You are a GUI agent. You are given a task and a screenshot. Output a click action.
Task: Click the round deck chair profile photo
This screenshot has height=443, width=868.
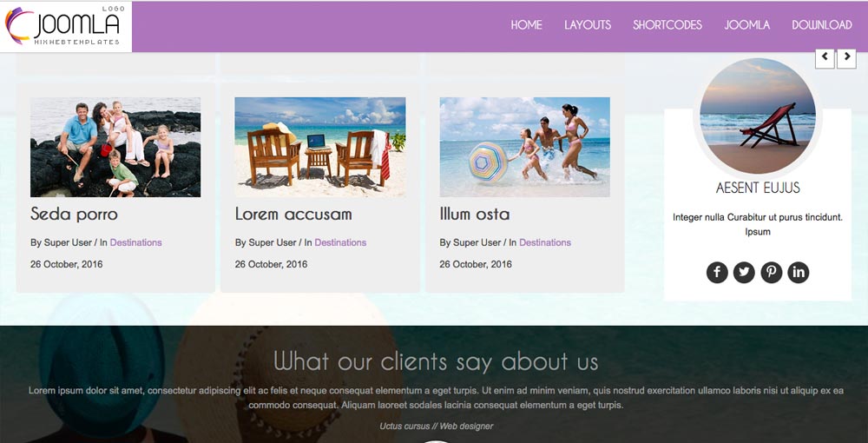click(x=757, y=116)
